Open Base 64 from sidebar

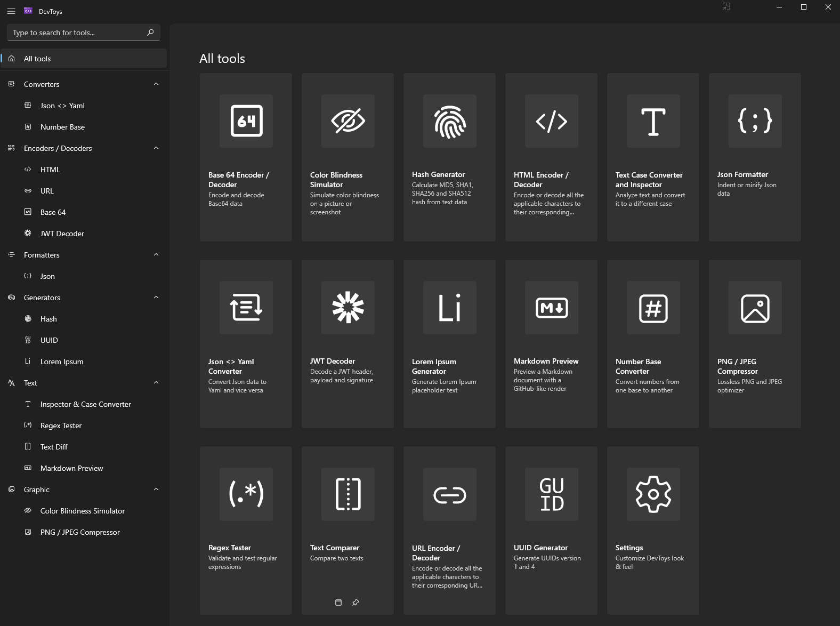(84, 212)
